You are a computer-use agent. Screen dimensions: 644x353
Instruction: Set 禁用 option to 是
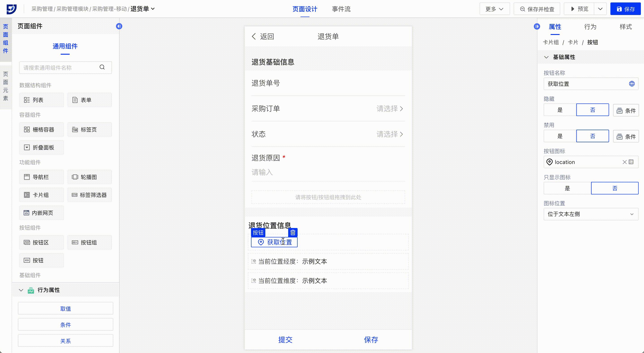(x=560, y=136)
